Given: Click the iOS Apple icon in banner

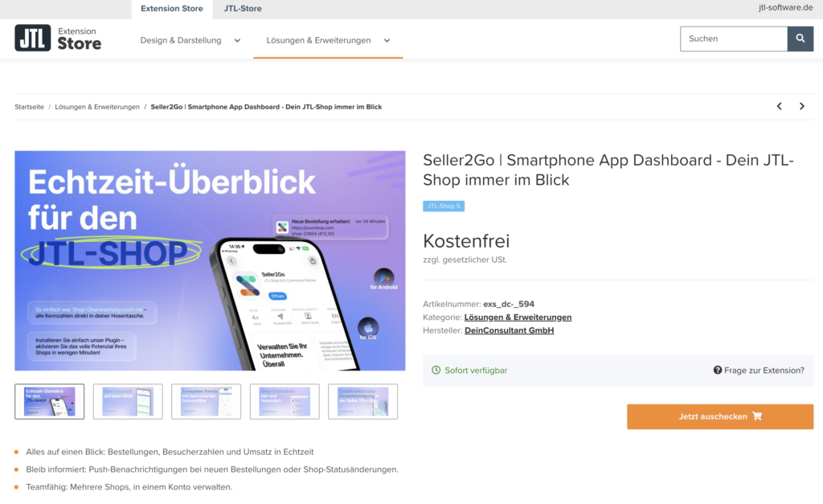Looking at the screenshot, I should click(368, 327).
